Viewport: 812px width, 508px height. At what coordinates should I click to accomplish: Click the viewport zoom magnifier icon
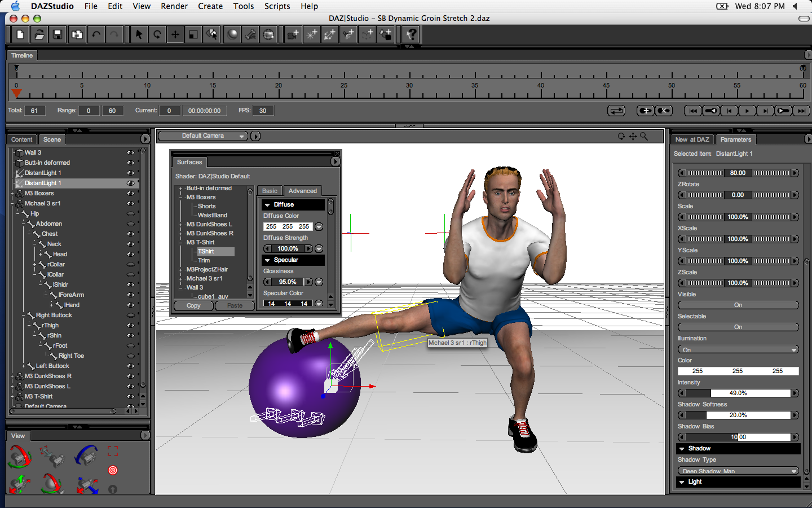point(644,136)
